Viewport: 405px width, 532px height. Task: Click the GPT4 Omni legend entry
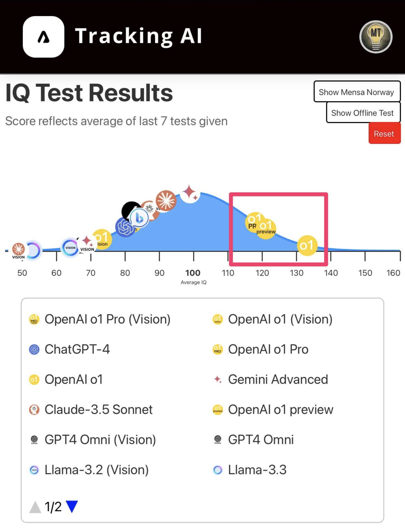click(x=261, y=440)
